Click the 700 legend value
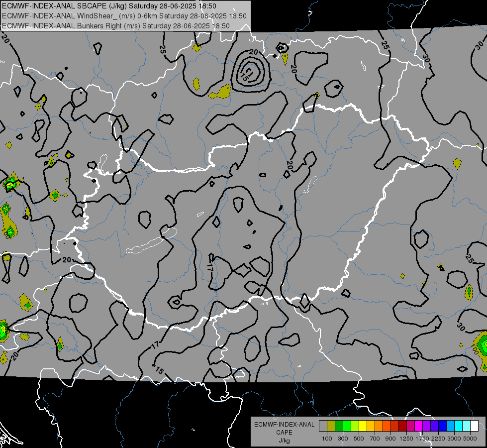Image resolution: width=487 pixels, height=448 pixels. pos(375,439)
